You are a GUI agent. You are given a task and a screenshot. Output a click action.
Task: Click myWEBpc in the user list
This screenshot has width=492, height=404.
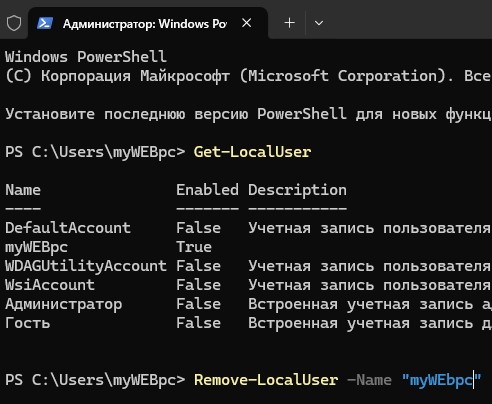(36, 247)
